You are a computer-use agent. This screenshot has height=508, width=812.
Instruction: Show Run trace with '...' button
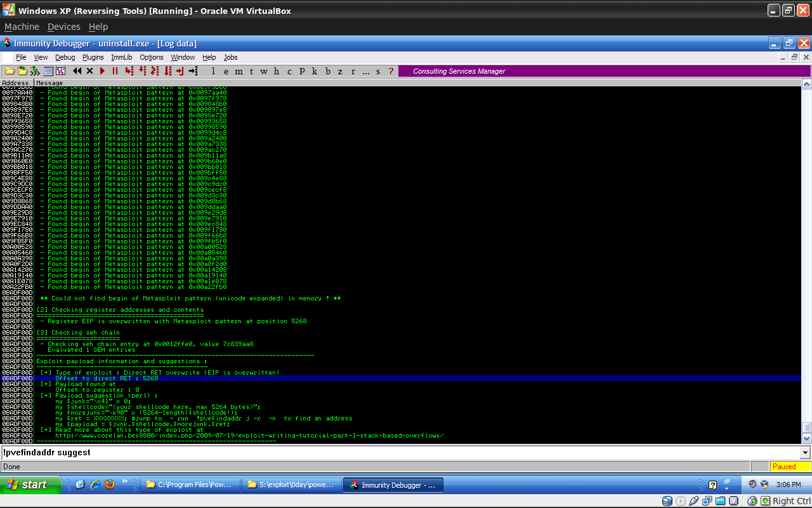tap(366, 71)
